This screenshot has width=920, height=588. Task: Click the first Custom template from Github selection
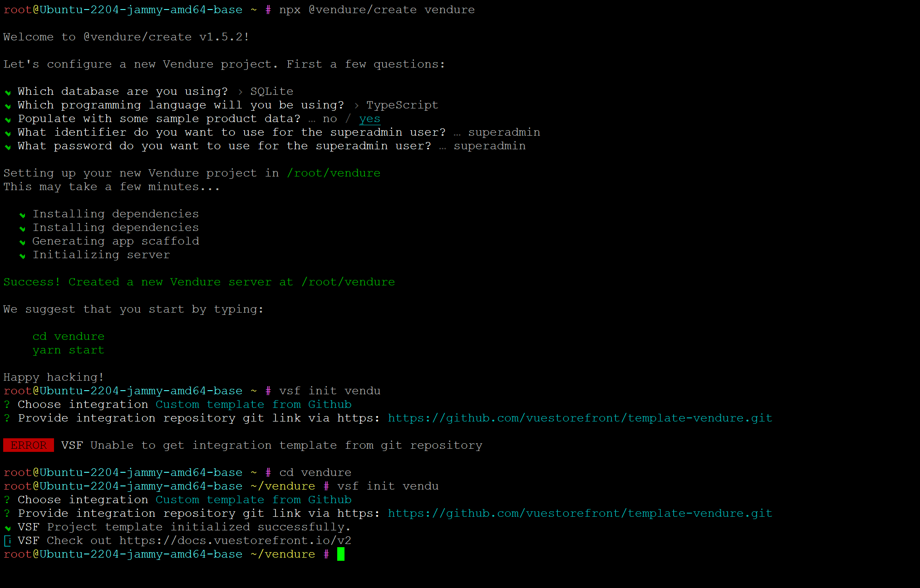click(x=253, y=404)
